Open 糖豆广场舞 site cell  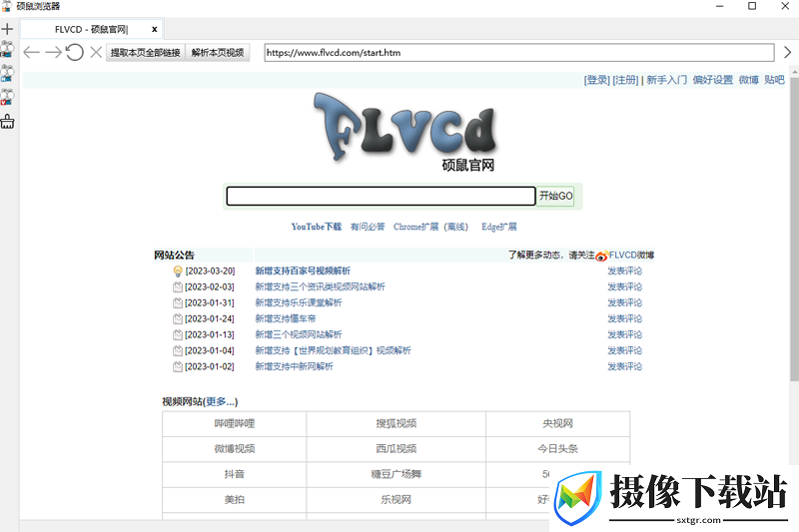[x=396, y=474]
